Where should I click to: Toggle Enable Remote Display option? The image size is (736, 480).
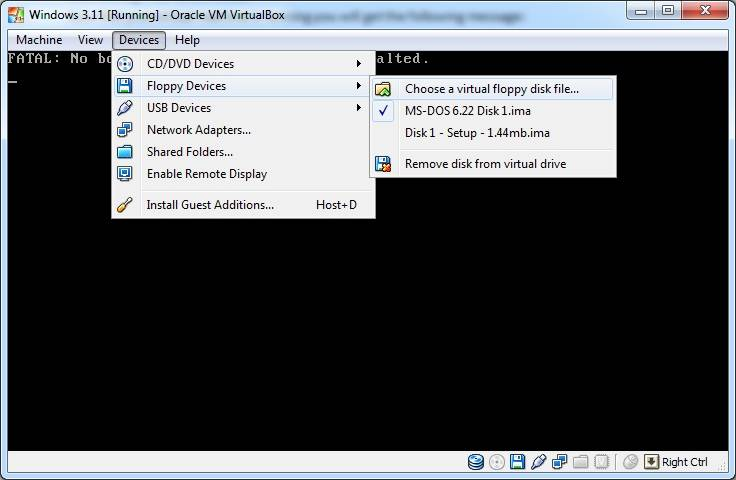(206, 174)
